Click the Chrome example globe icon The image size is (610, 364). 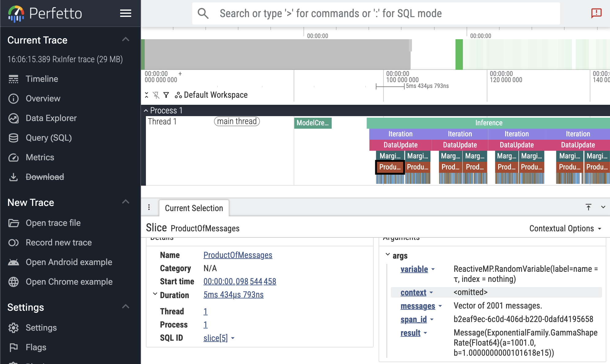tap(13, 282)
